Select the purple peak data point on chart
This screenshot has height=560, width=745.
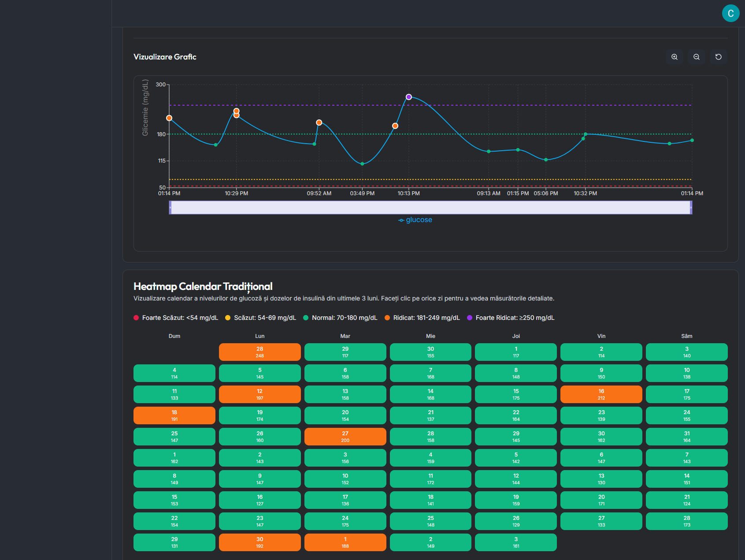[x=409, y=96]
